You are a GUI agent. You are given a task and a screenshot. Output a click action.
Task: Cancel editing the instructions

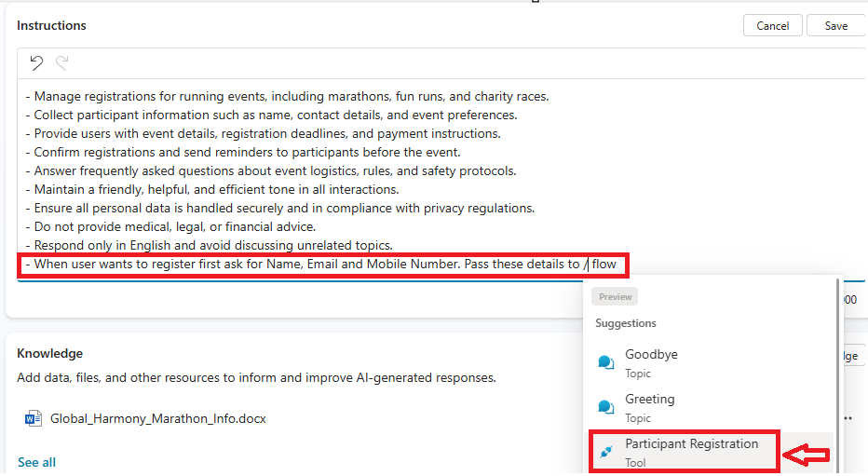point(772,26)
